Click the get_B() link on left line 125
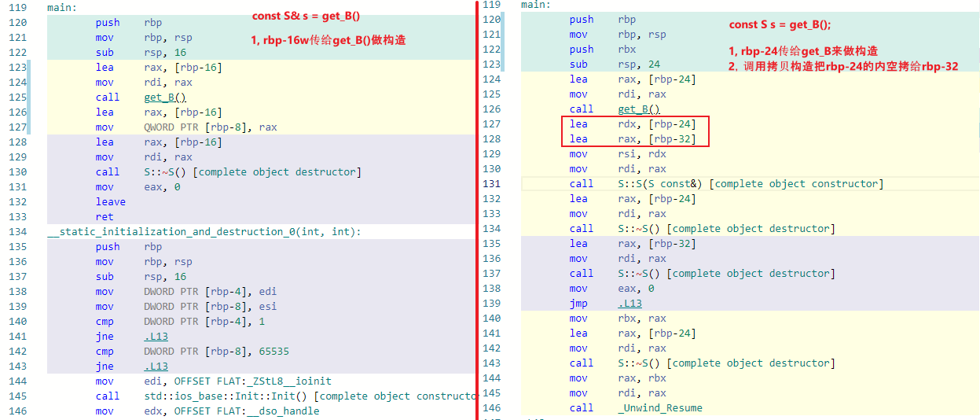Screen dimensions: 980x420 pos(165,98)
